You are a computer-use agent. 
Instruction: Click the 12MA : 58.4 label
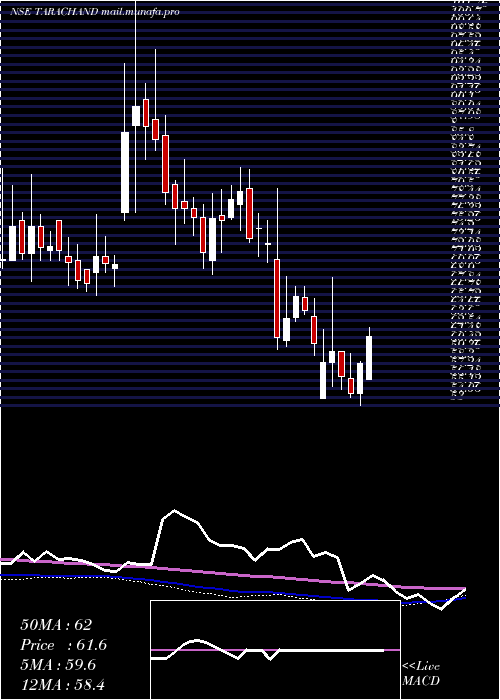[62, 685]
